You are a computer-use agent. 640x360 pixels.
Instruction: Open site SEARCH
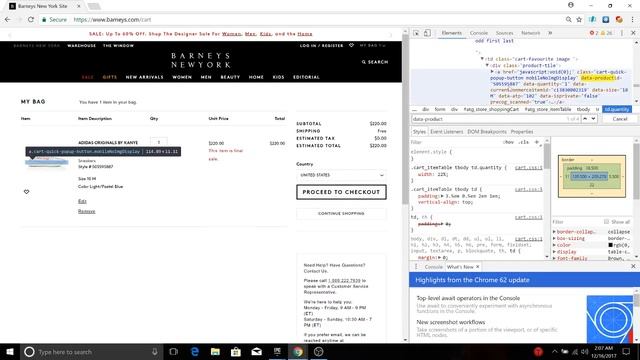pyautogui.click(x=375, y=62)
